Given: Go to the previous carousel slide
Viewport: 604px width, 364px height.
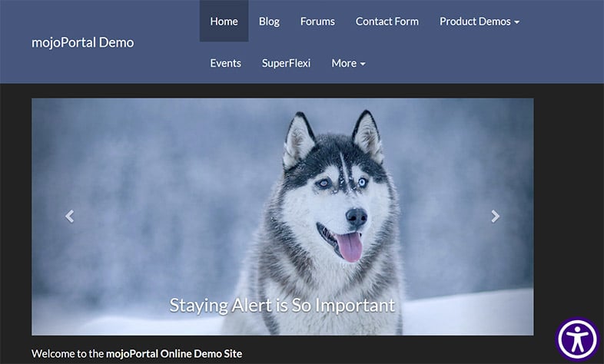Looking at the screenshot, I should pos(69,217).
